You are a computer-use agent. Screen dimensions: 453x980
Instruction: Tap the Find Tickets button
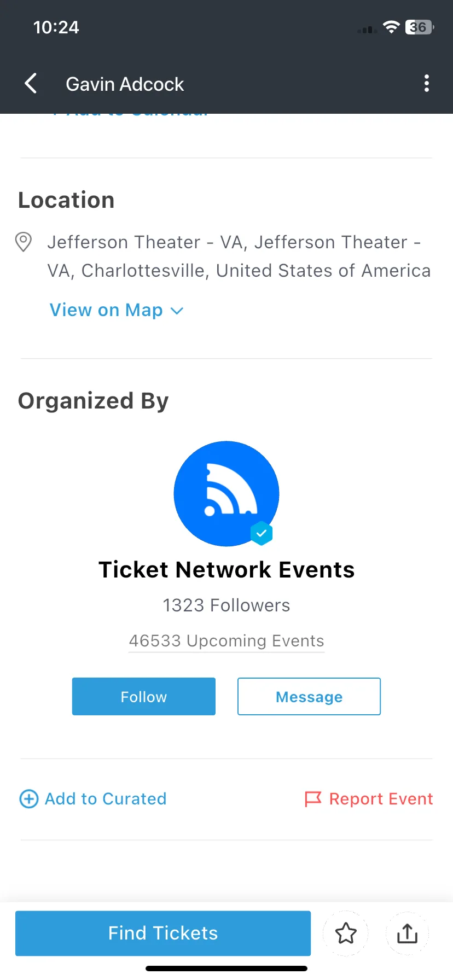point(163,933)
